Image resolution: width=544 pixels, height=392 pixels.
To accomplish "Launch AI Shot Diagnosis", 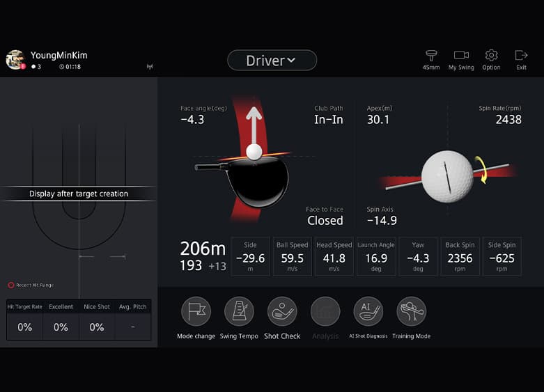I will 368,311.
